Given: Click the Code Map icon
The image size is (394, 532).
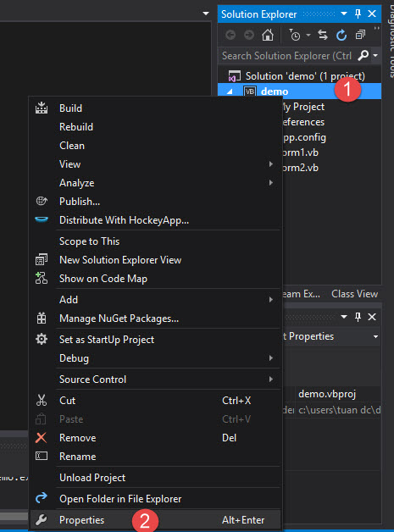Looking at the screenshot, I should point(42,278).
